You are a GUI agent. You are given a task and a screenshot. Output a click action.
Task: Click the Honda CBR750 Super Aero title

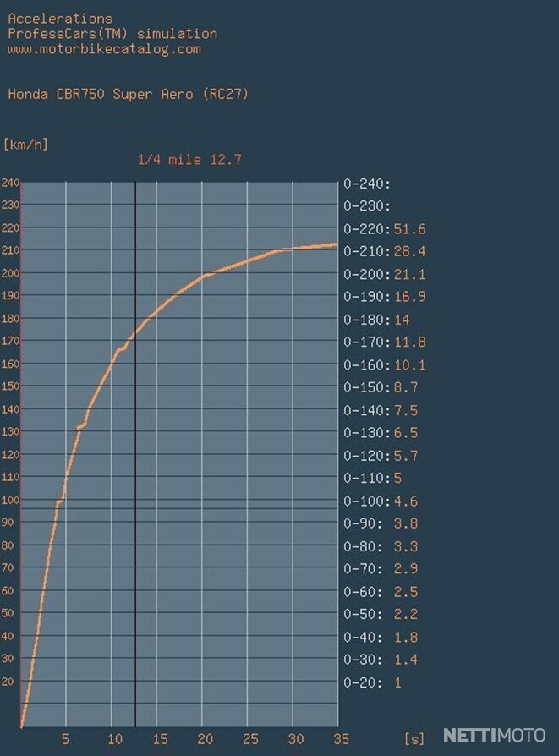(128, 95)
